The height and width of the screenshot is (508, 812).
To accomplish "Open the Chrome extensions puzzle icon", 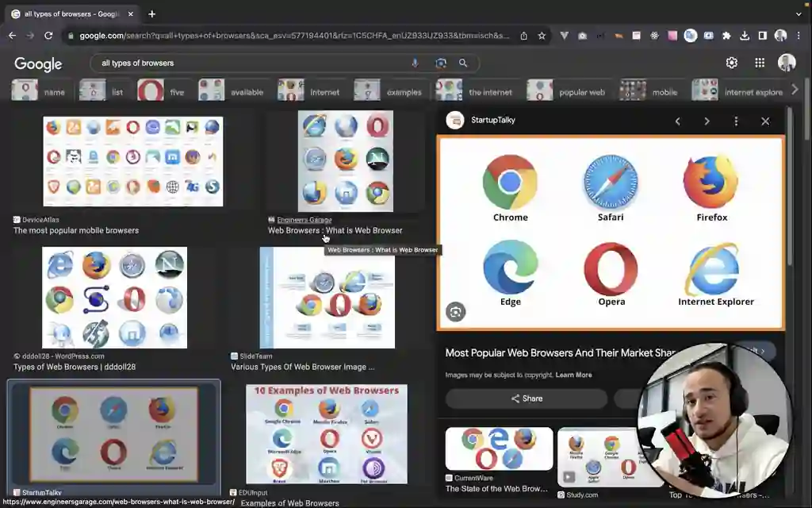I will (x=726, y=36).
